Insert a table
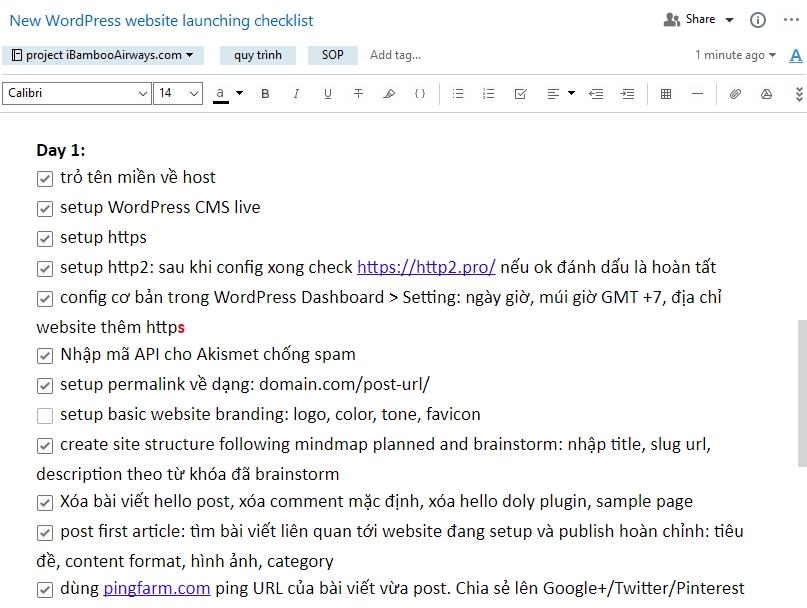The image size is (807, 608). pyautogui.click(x=666, y=94)
